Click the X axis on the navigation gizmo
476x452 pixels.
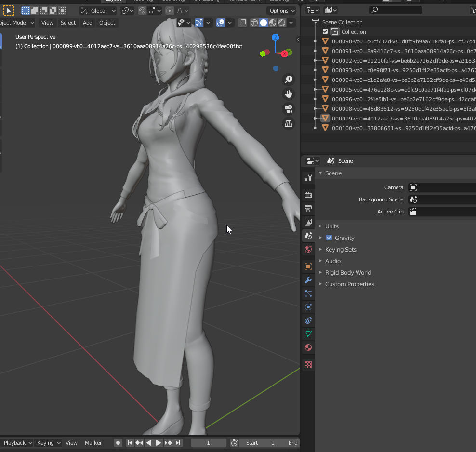click(284, 54)
